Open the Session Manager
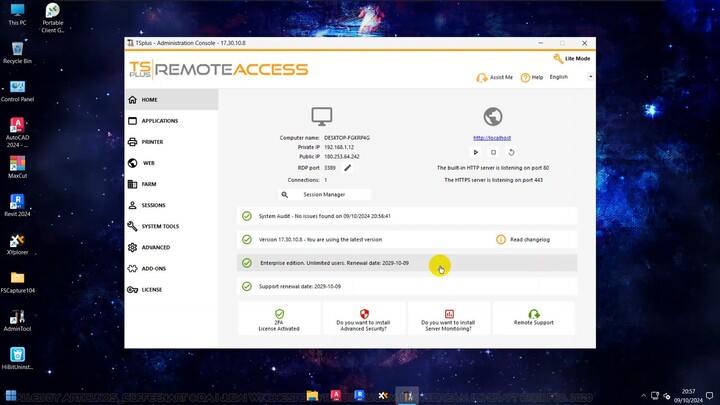Viewport: 720px width, 405px height. click(x=324, y=195)
